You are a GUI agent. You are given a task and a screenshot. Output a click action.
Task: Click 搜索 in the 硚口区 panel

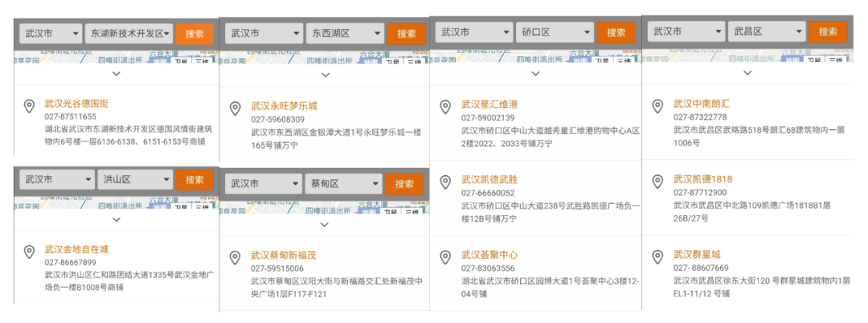point(616,32)
